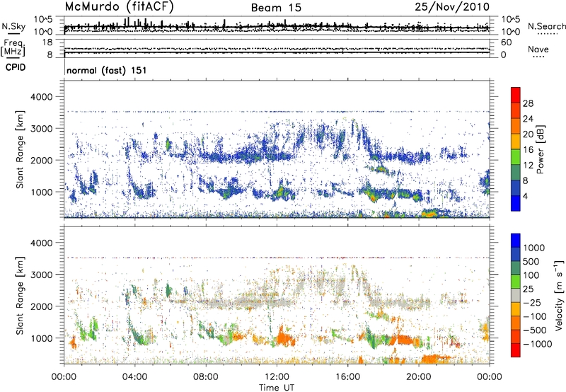Click the 04:00 time tick label
Image resolution: width=566 pixels, height=392 pixels.
(134, 377)
